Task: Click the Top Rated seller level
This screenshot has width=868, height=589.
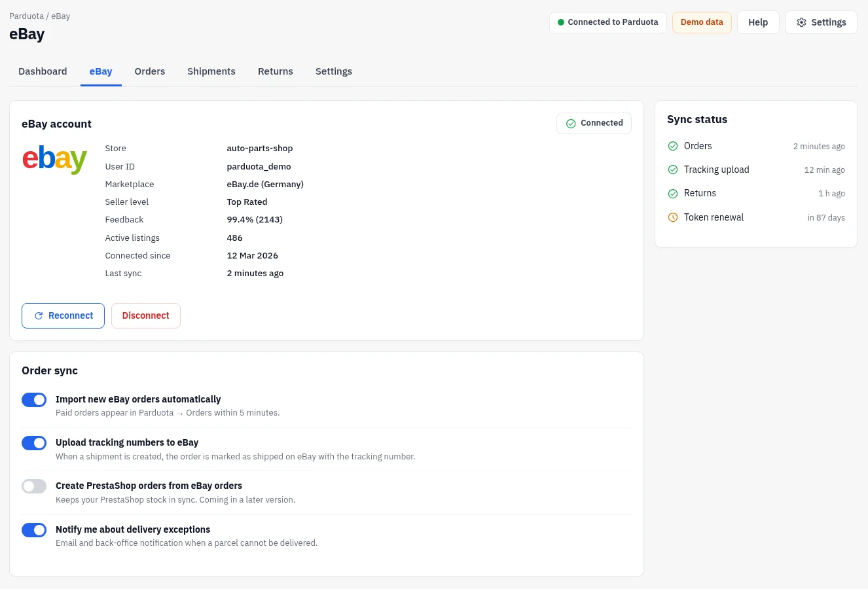Action: pyautogui.click(x=247, y=202)
